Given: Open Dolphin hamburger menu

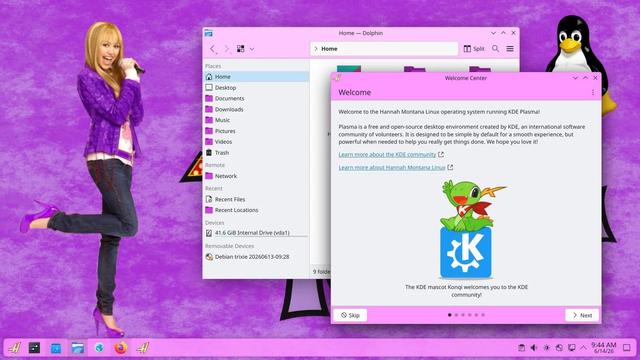Looking at the screenshot, I should [510, 49].
